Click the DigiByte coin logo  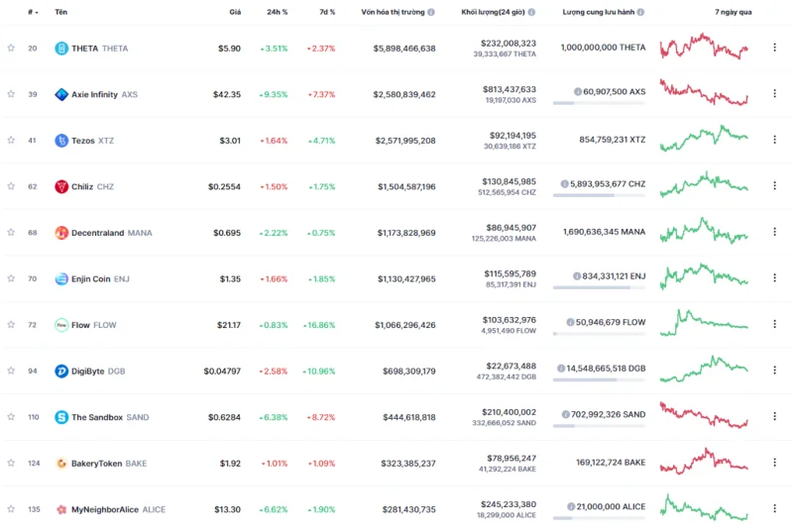61,371
